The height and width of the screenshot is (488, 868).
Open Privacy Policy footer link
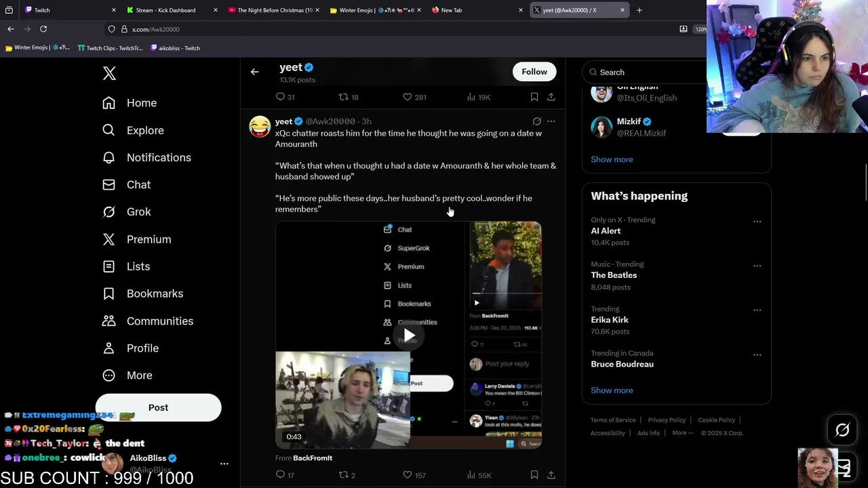(667, 420)
